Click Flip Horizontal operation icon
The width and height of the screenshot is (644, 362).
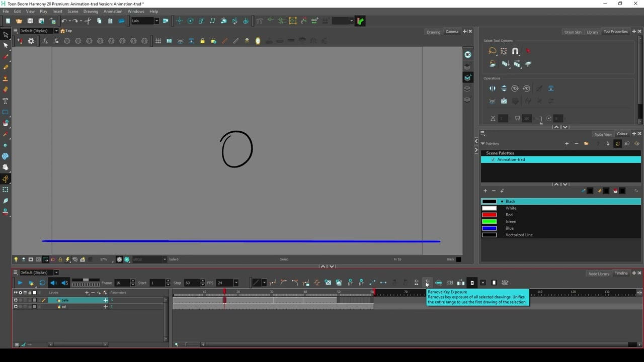[x=493, y=88]
